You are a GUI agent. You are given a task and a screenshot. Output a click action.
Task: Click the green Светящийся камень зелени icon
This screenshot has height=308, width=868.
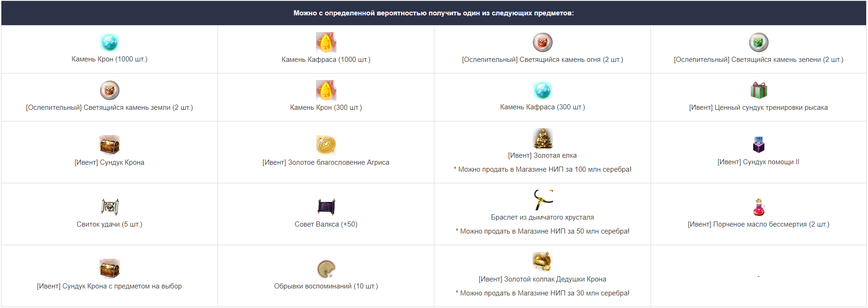[758, 42]
